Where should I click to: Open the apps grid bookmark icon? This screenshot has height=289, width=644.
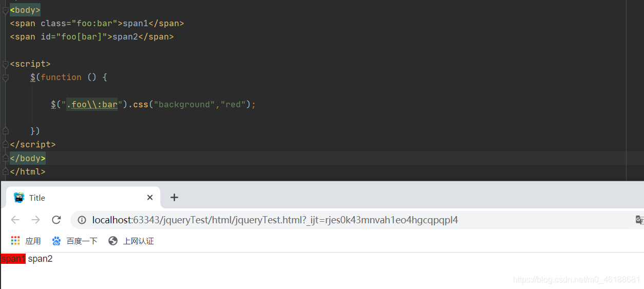coord(15,241)
